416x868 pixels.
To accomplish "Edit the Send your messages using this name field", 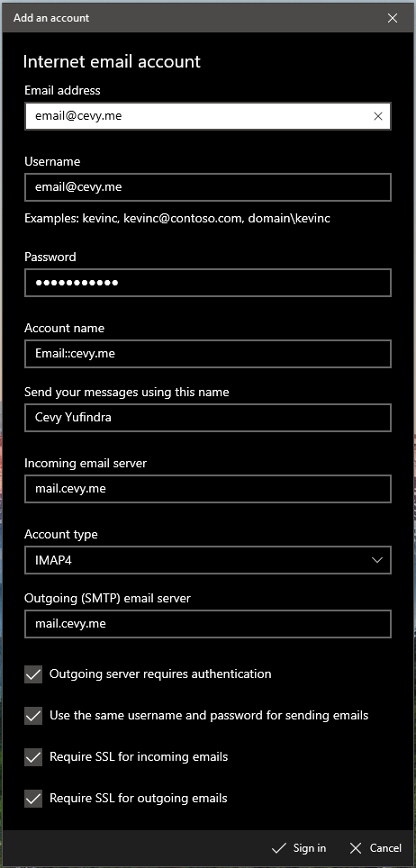I will click(208, 418).
